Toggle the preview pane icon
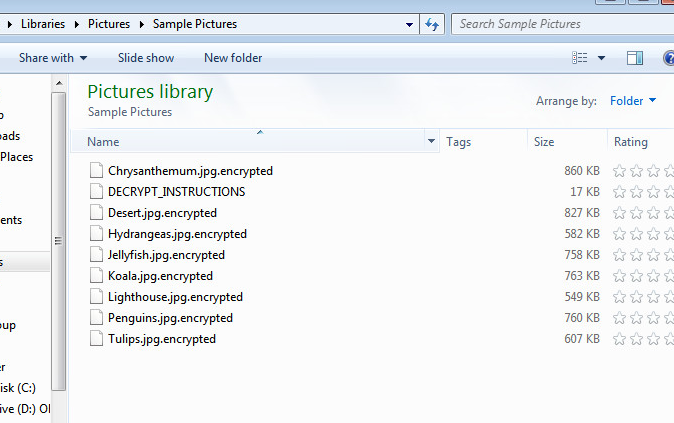The image size is (674, 423). (x=634, y=58)
